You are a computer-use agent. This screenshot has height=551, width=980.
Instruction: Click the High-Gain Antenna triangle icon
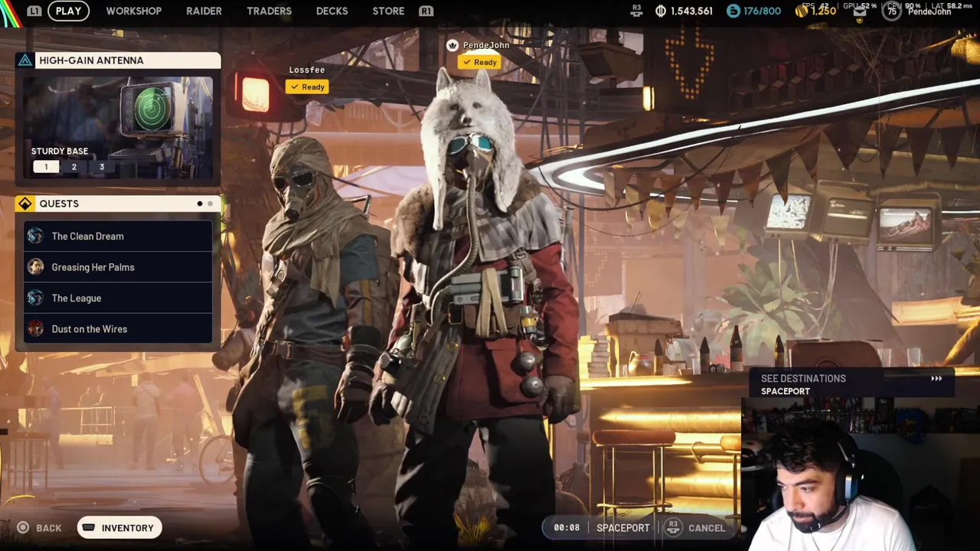25,60
